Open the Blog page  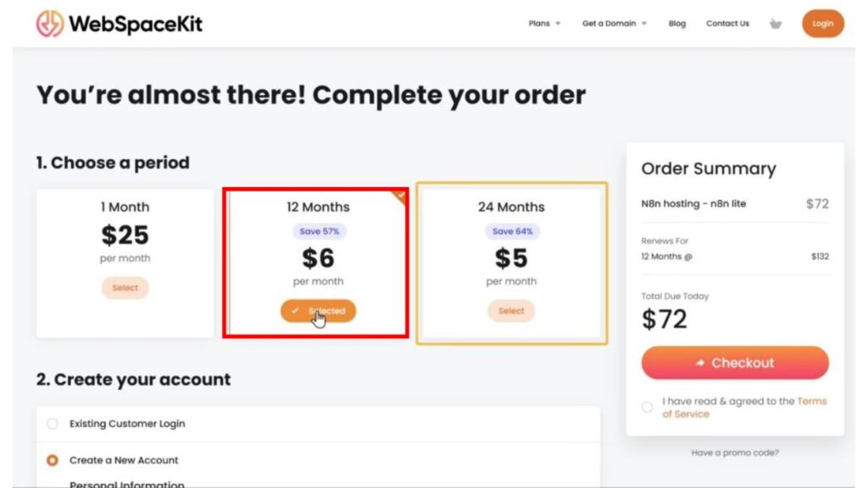[676, 24]
